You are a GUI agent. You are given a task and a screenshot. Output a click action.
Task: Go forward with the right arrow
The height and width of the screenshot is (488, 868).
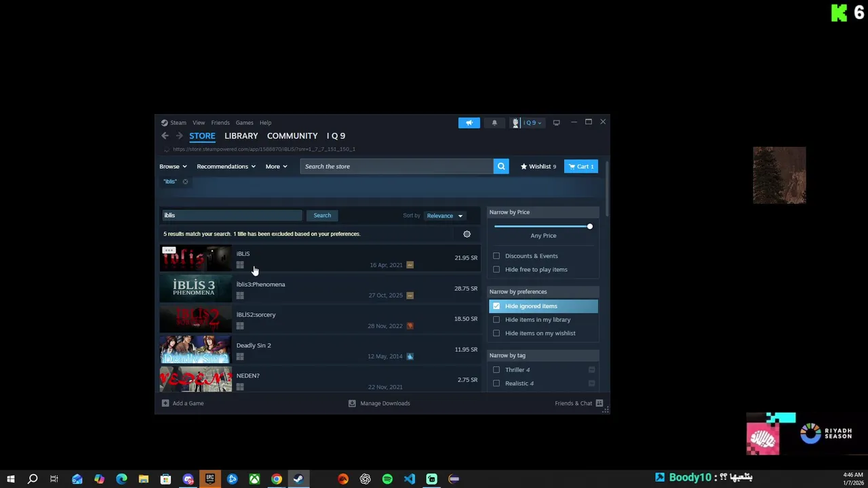tap(179, 136)
